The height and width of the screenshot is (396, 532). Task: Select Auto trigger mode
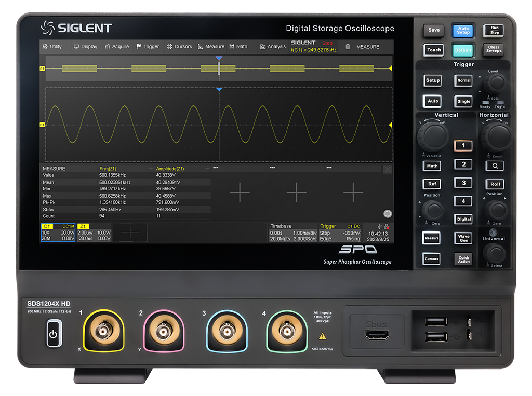coord(433,101)
